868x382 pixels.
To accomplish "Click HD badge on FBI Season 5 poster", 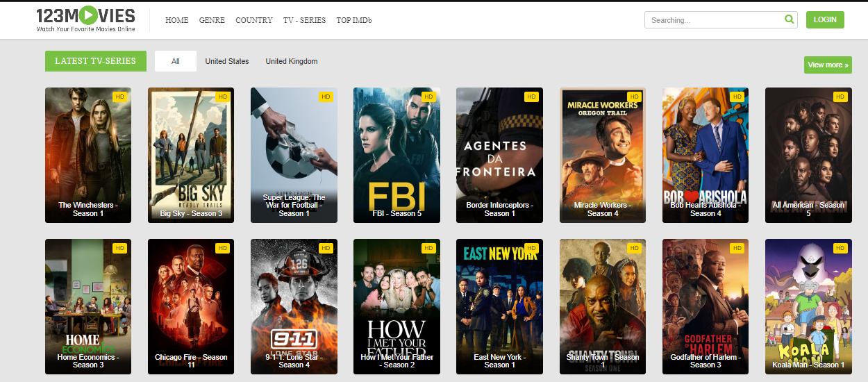I will click(x=428, y=97).
